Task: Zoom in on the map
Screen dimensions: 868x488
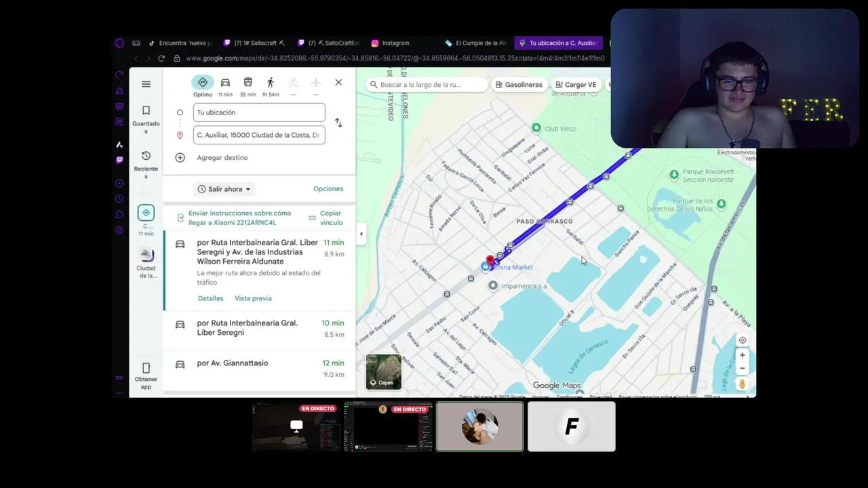Action: pyautogui.click(x=743, y=355)
